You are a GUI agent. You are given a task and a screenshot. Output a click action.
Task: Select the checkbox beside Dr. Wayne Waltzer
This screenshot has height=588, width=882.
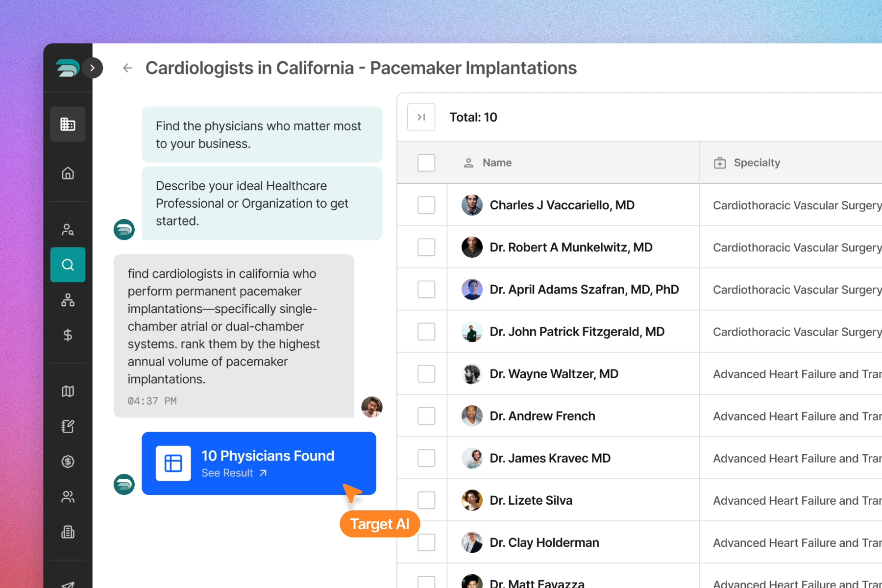pyautogui.click(x=426, y=373)
